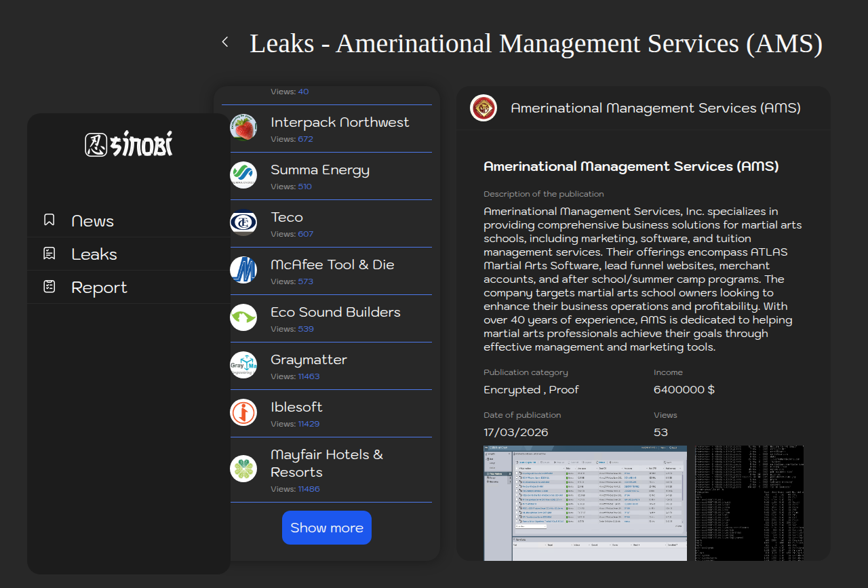The width and height of the screenshot is (868, 588).
Task: Open the black terminal screenshot thumbnail
Action: point(749,503)
